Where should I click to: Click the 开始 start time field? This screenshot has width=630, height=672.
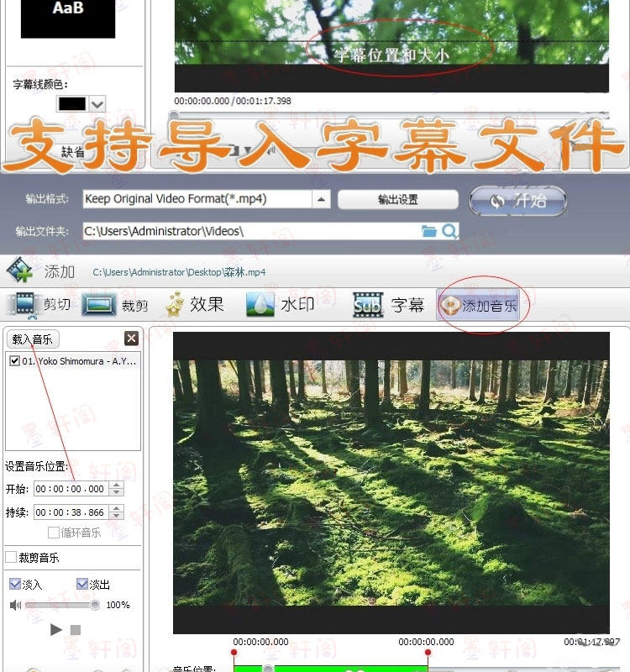click(x=71, y=489)
